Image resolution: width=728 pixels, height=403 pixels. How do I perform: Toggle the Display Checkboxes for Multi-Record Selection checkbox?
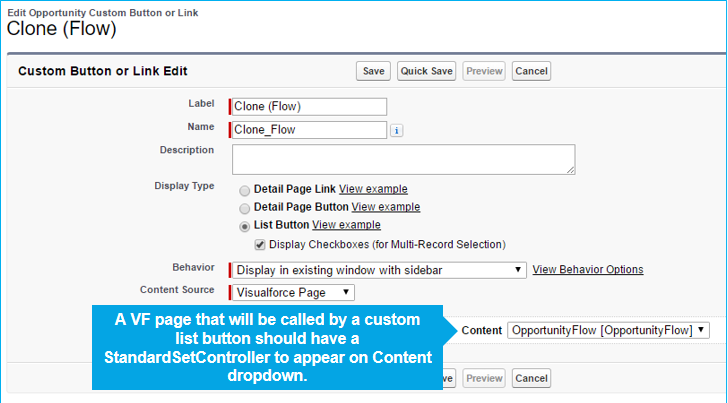pos(260,244)
